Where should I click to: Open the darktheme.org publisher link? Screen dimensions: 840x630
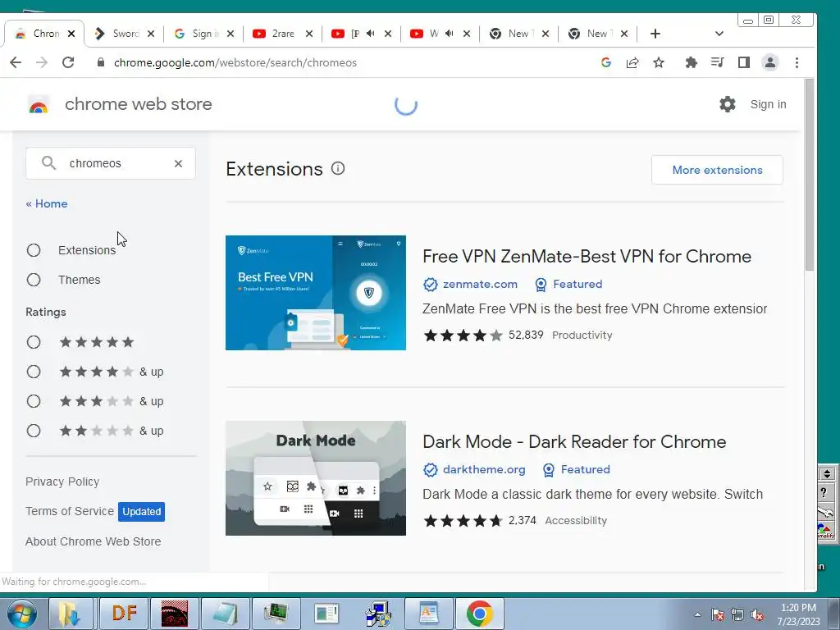coord(484,469)
